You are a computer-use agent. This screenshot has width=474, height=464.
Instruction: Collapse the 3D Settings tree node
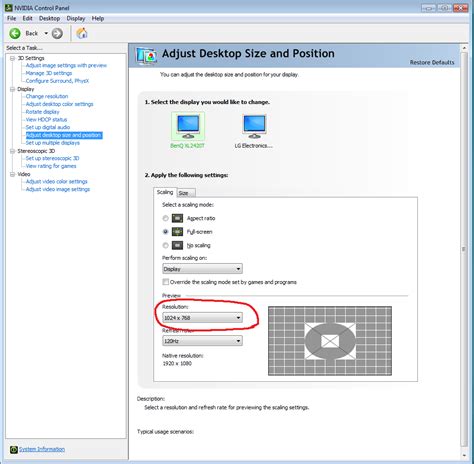pos(12,58)
